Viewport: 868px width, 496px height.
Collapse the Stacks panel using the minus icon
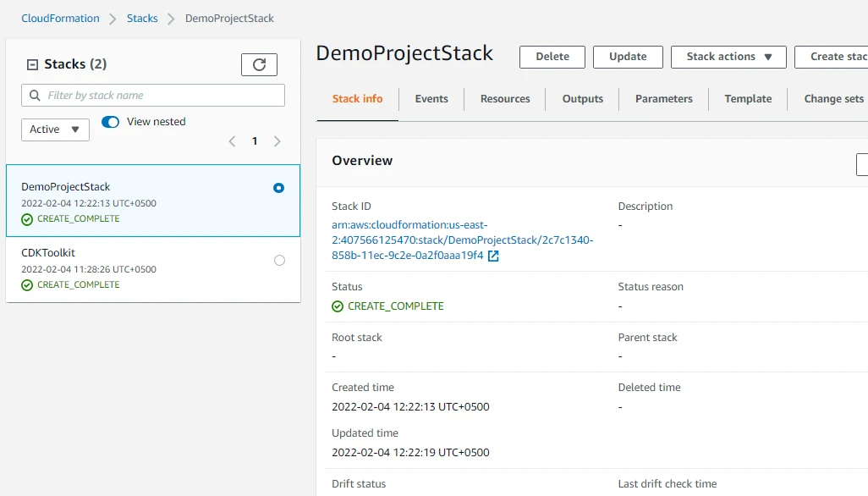(32, 64)
